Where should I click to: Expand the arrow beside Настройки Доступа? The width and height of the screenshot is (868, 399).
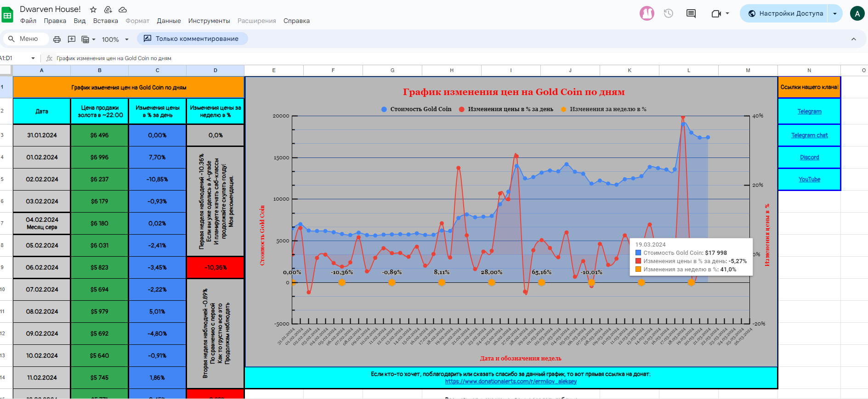[835, 14]
